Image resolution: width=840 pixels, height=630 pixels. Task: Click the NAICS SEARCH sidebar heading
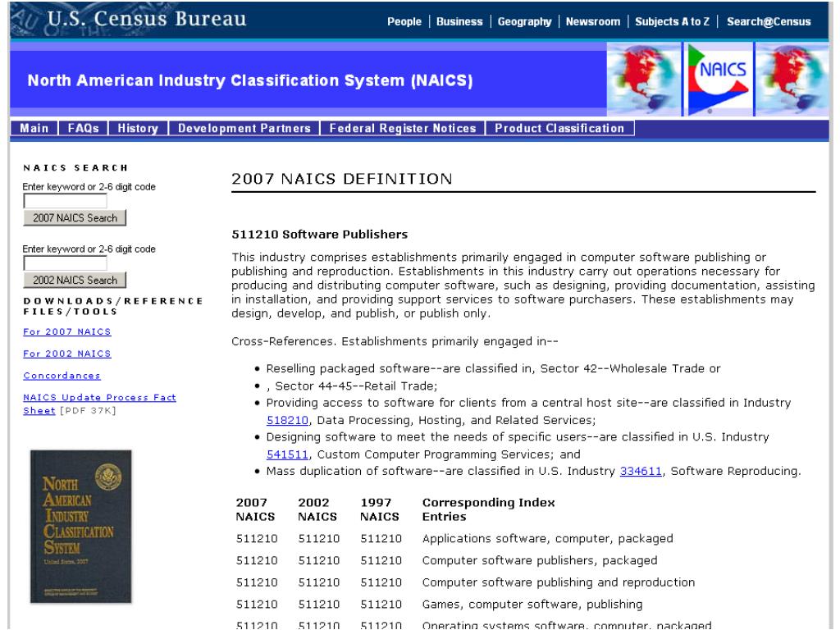[x=75, y=167]
